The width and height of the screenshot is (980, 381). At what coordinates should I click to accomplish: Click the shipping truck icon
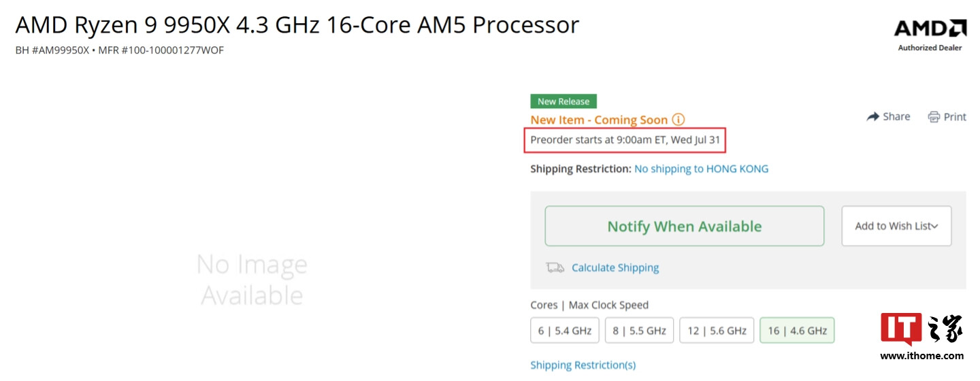555,267
